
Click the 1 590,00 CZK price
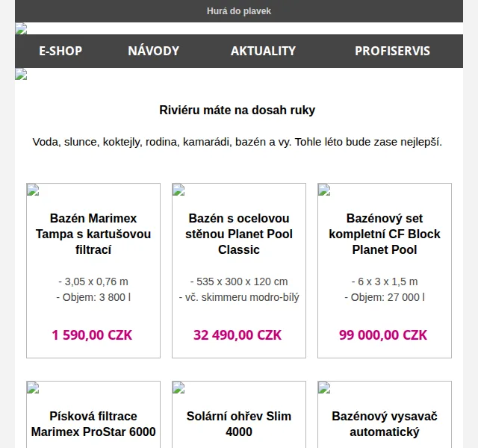point(92,335)
